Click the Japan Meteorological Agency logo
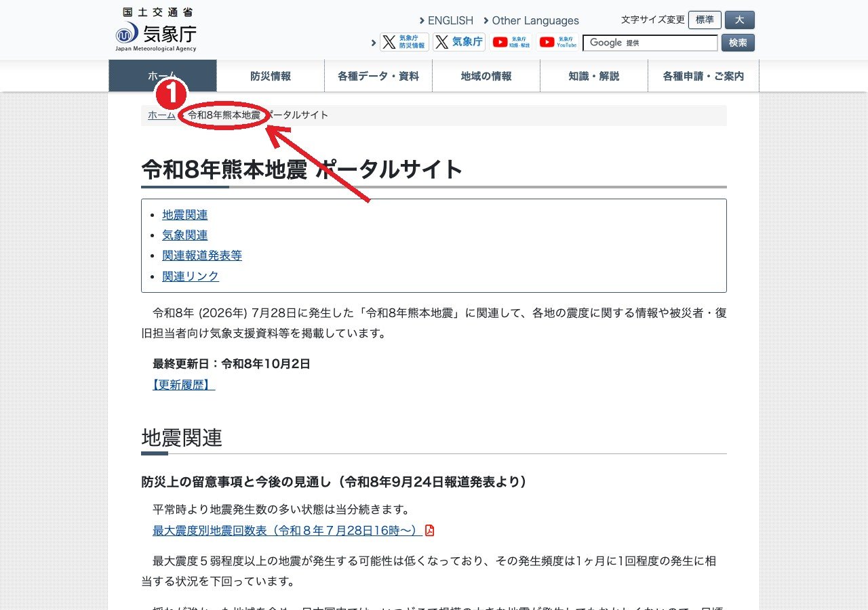The image size is (868, 610). [156, 30]
